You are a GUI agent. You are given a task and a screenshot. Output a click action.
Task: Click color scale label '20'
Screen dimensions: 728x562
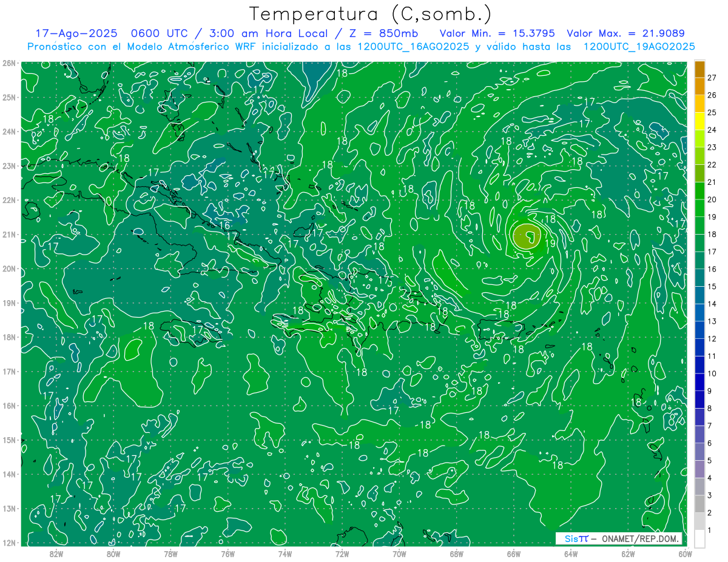pyautogui.click(x=712, y=199)
